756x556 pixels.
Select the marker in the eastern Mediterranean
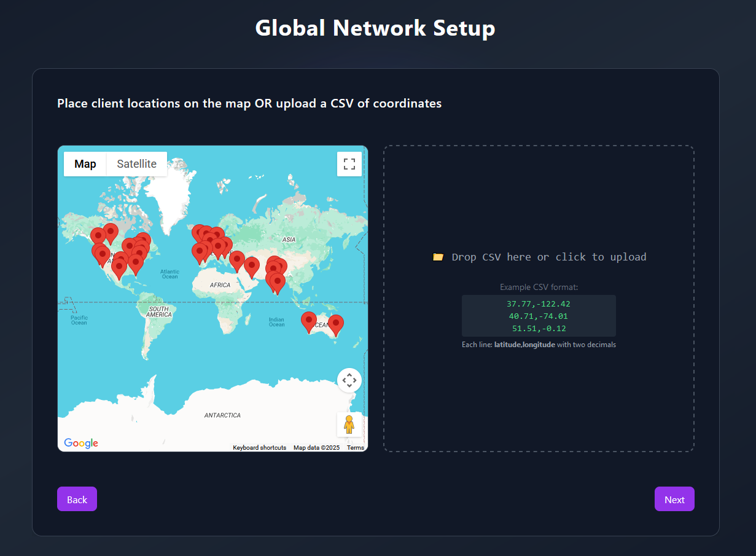[x=237, y=262]
